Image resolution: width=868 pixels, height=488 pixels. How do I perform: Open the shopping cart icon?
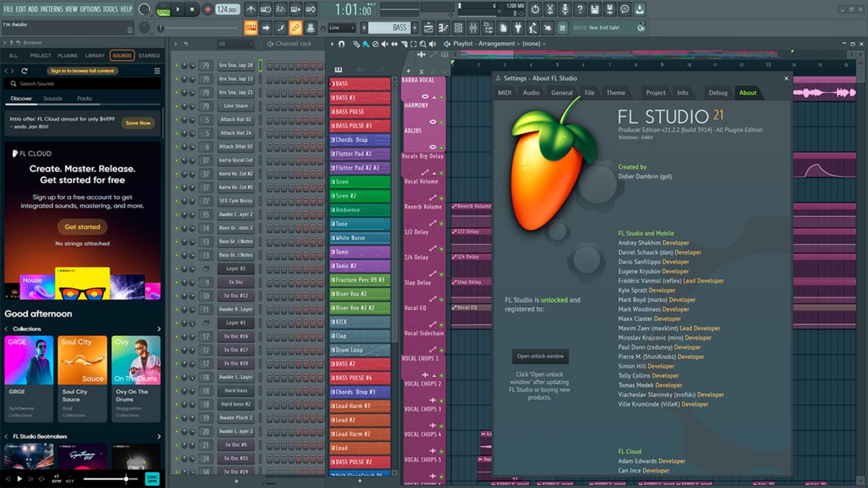(562, 27)
